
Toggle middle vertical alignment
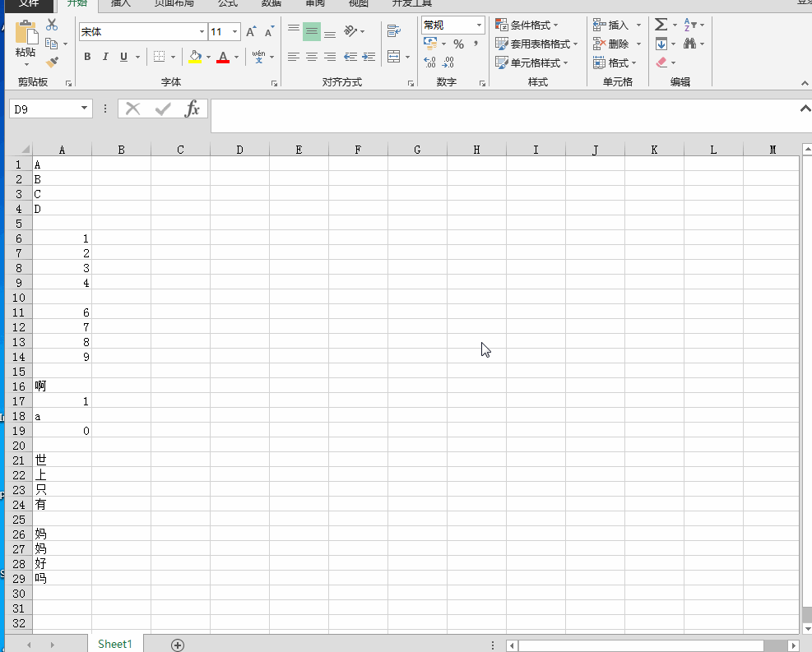click(312, 31)
